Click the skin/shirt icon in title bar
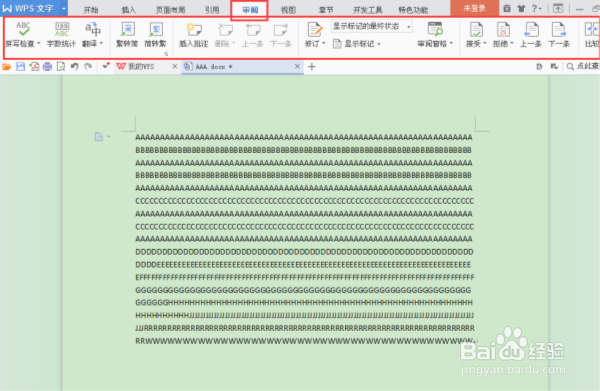The height and width of the screenshot is (391, 600). (521, 8)
